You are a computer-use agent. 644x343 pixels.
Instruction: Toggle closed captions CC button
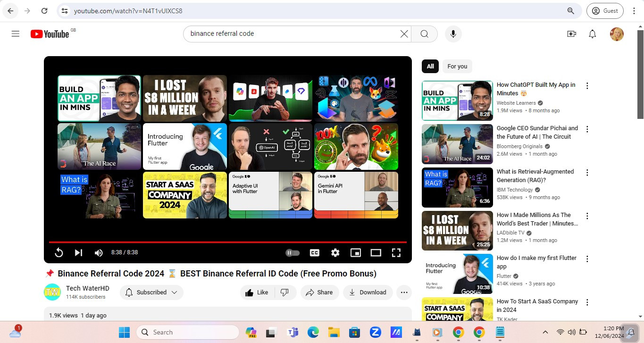pos(315,253)
